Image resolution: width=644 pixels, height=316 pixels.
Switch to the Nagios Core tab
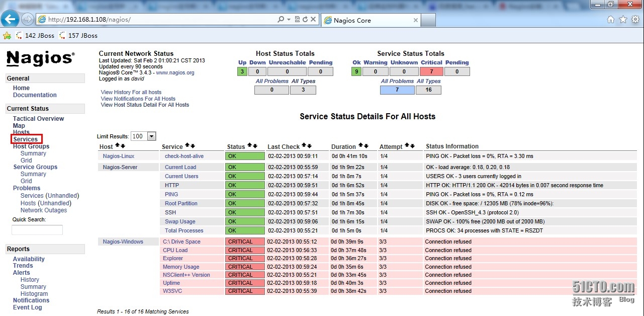tap(371, 20)
